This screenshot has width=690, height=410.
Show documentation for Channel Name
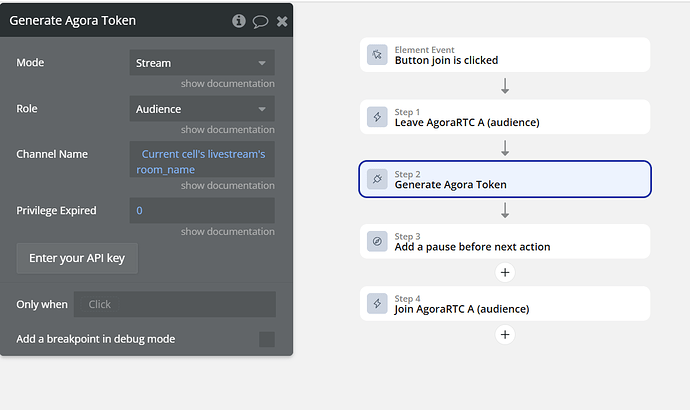click(228, 186)
